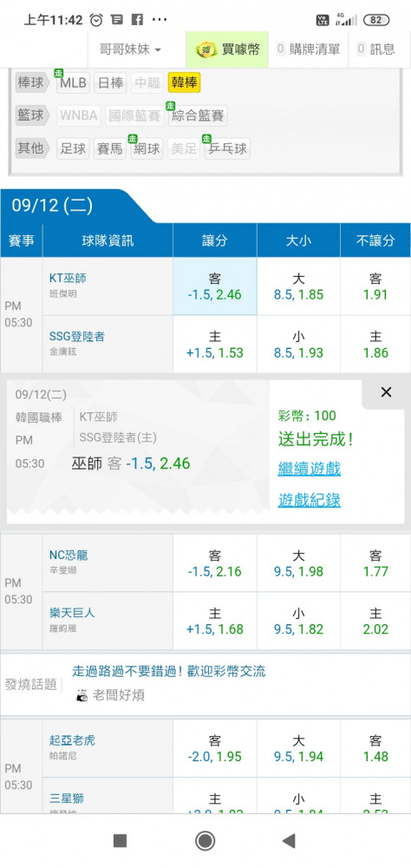
Task: Select the 韓棒 league tab
Action: pos(184,83)
